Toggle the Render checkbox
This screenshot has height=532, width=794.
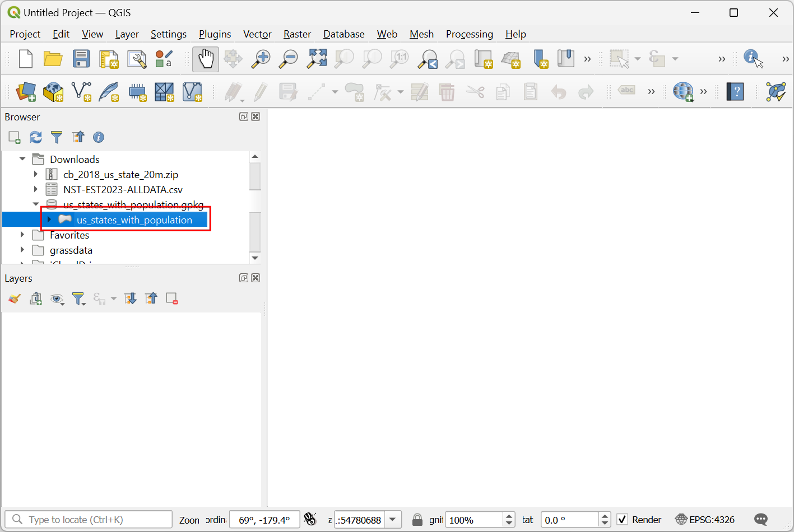tap(622, 520)
